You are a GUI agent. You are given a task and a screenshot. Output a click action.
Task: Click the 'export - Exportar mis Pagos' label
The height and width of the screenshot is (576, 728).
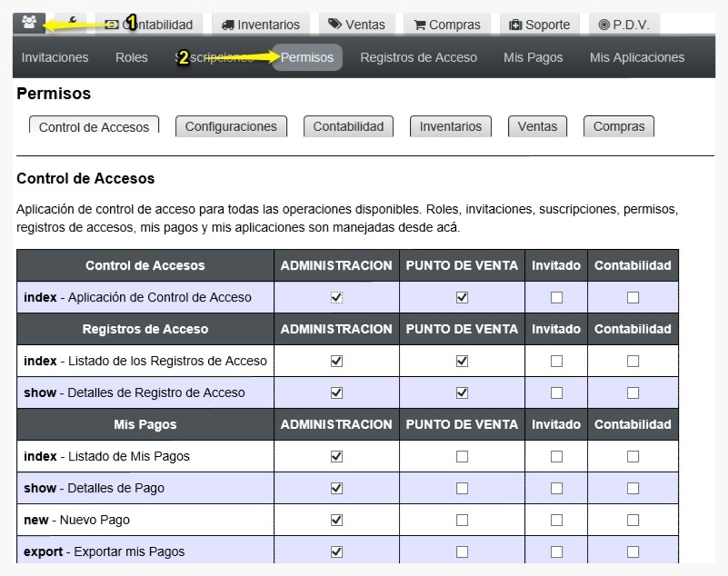(x=104, y=551)
